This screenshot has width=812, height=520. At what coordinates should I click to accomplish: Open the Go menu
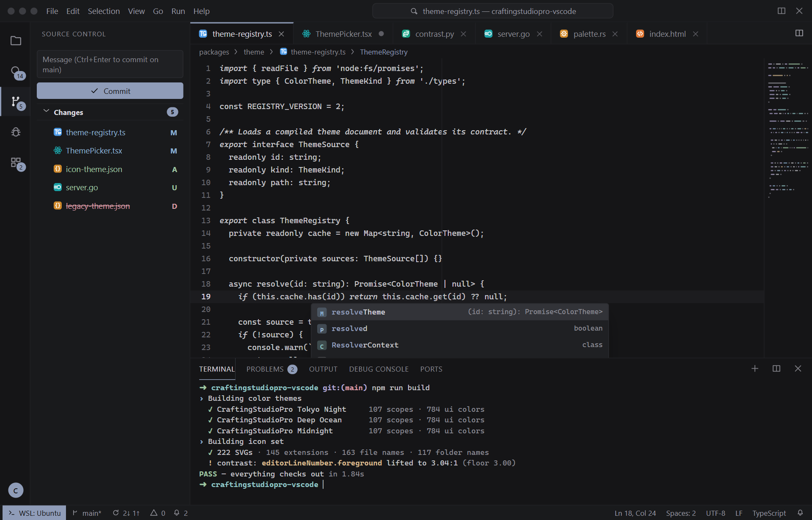tap(158, 11)
